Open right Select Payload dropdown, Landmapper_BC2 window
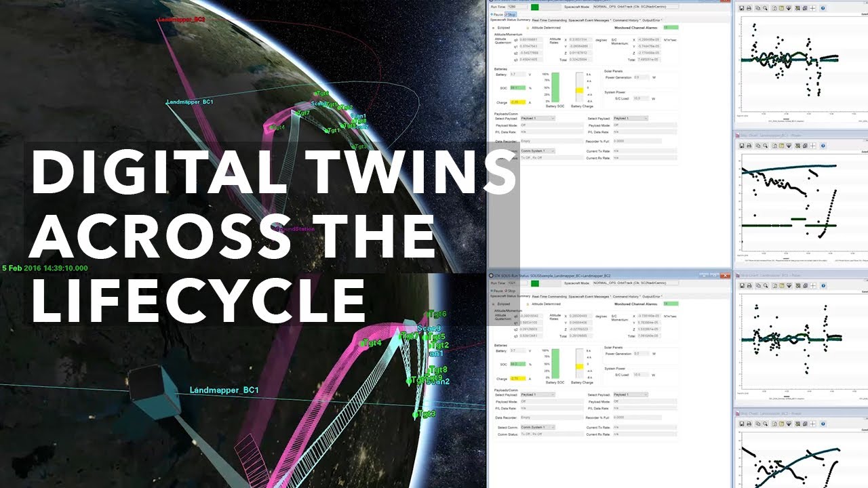Viewport: 868px width, 488px height. click(x=631, y=394)
